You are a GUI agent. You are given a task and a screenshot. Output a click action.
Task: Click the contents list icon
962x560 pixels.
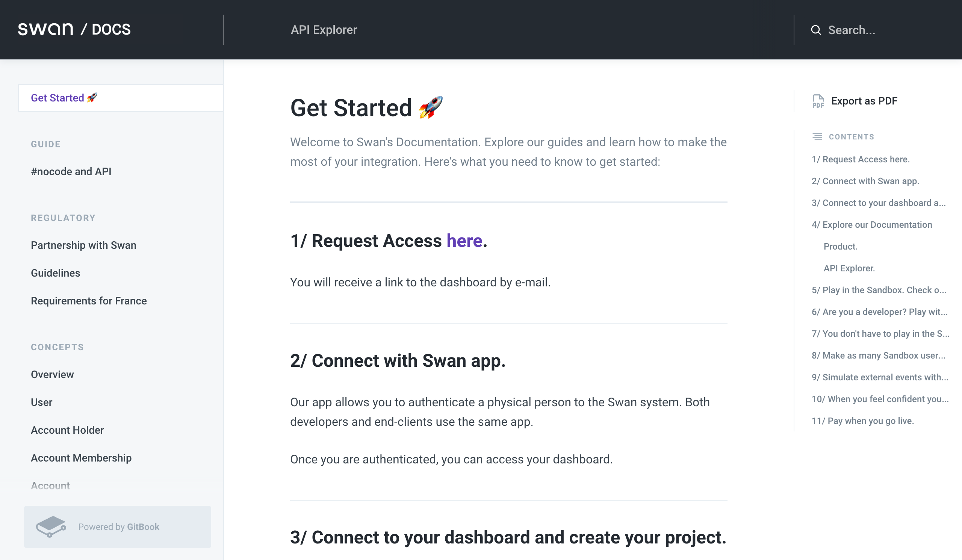point(817,137)
